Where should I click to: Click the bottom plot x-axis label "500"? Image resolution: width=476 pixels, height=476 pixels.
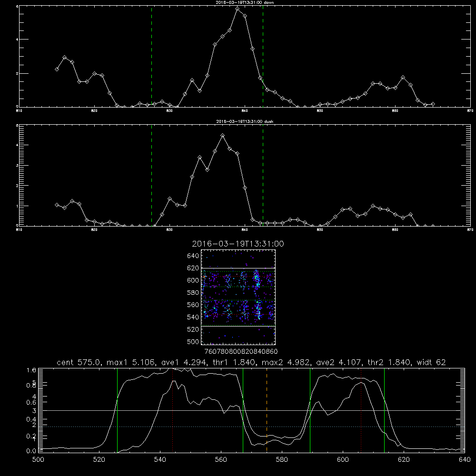click(x=38, y=460)
